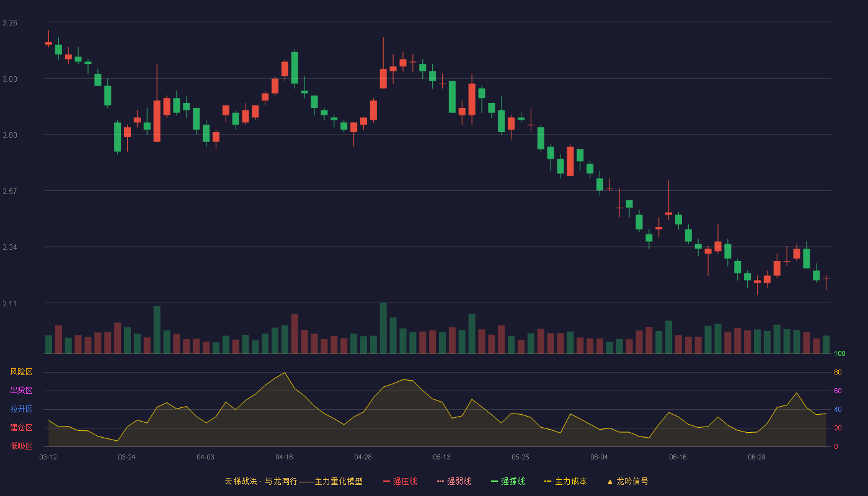Click the 06-29 date label

coord(756,457)
